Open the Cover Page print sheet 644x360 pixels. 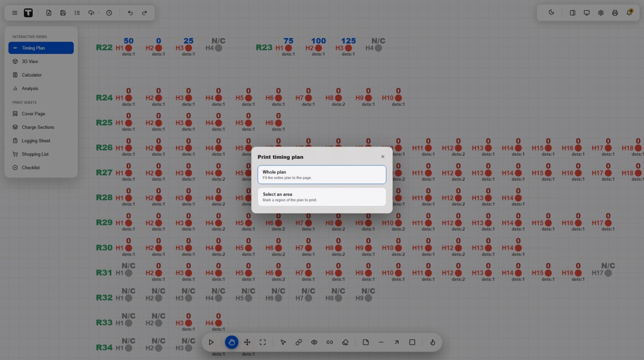(41, 114)
